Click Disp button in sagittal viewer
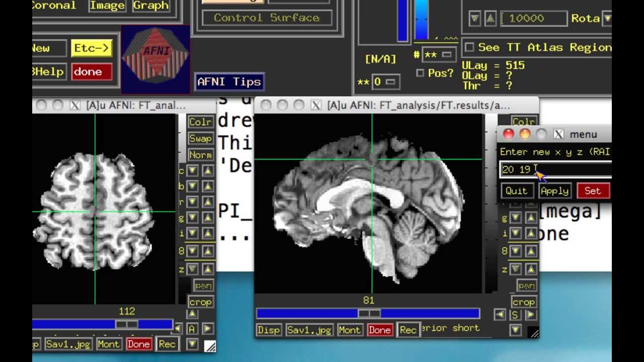Viewport: 644px width, 362px height. (269, 330)
